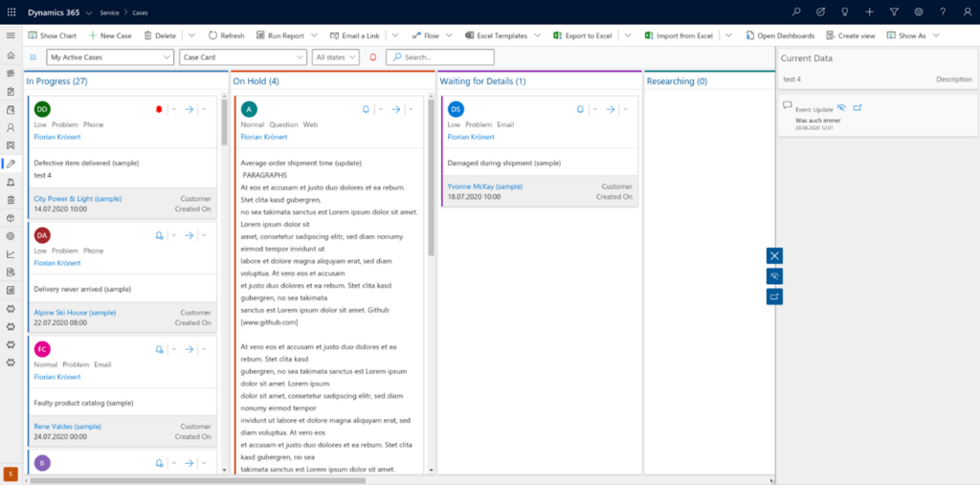Screen dimensions: 980x485
Task: Click Create view button
Action: 851,35
